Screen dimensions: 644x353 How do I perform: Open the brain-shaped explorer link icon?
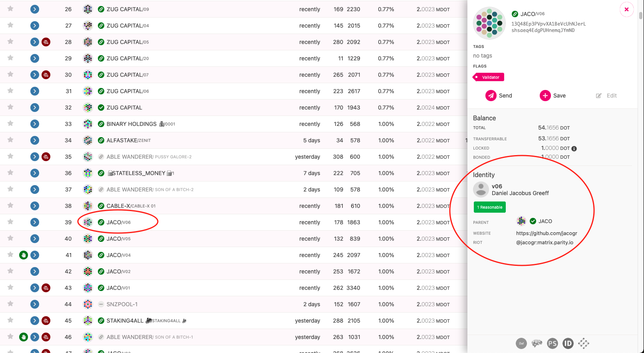(537, 343)
